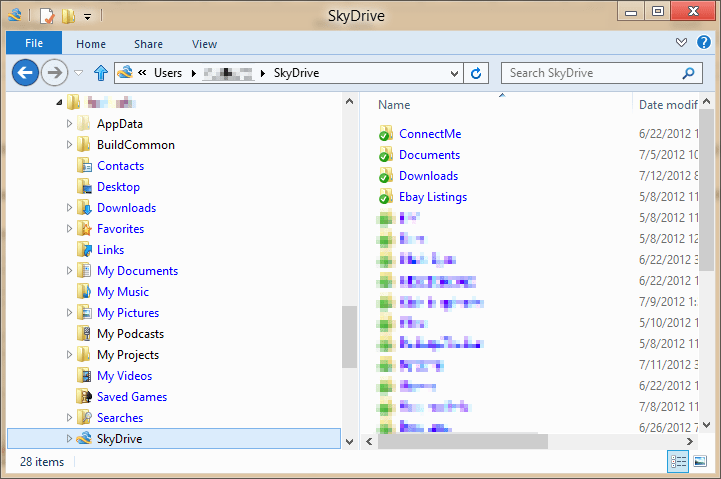721x479 pixels.
Task: Click Properties quick access toolbar icon
Action: (x=46, y=16)
